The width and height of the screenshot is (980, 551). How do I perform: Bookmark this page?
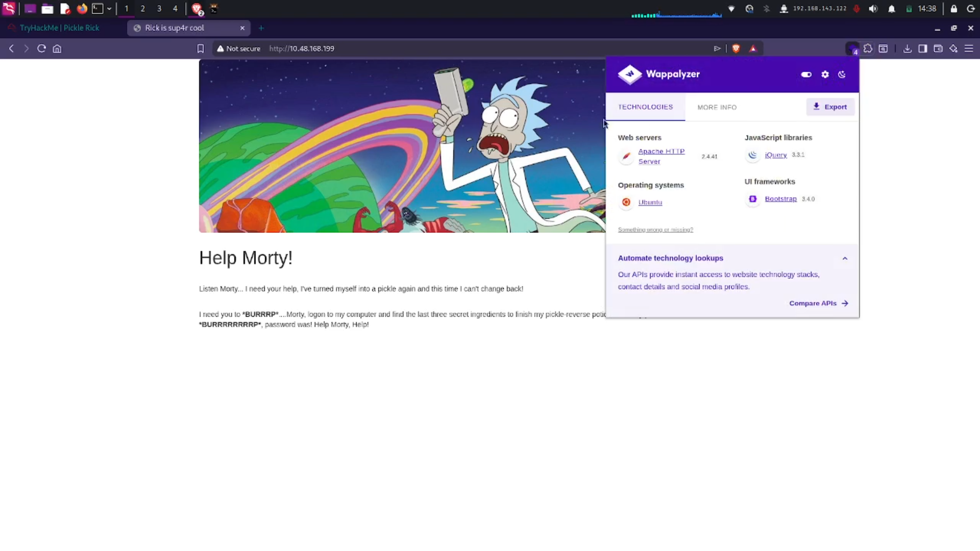point(201,48)
